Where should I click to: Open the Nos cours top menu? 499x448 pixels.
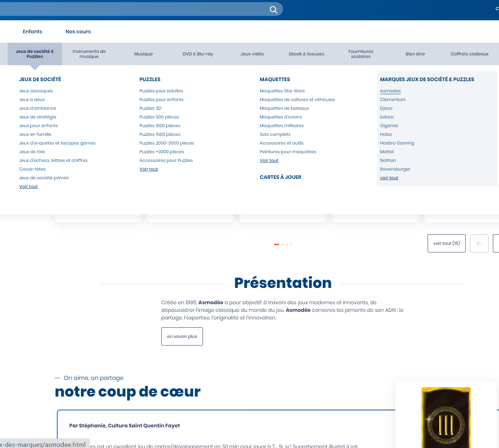pyautogui.click(x=78, y=32)
